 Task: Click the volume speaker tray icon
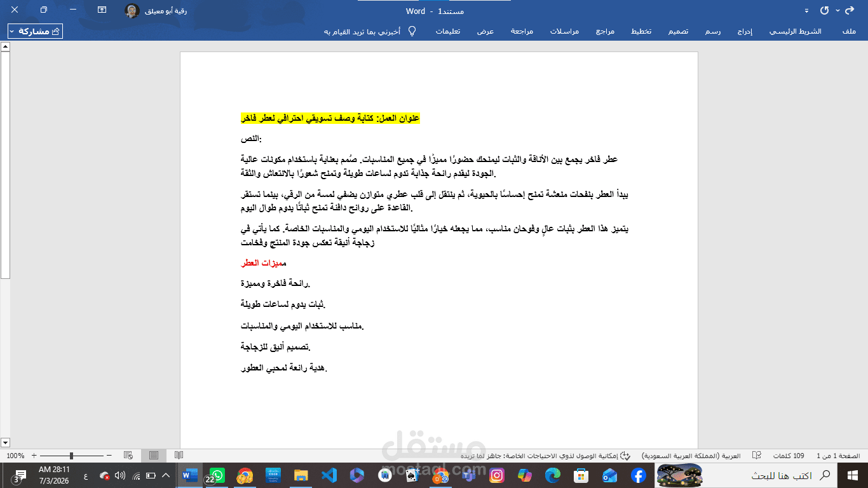pos(120,475)
